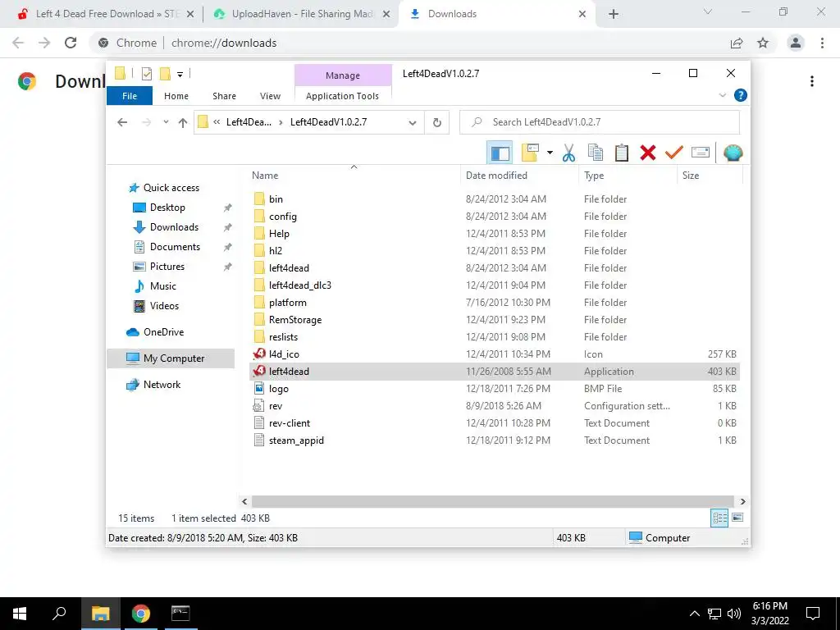The height and width of the screenshot is (630, 840).
Task: Select Pictures in navigation pane
Action: click(x=167, y=267)
